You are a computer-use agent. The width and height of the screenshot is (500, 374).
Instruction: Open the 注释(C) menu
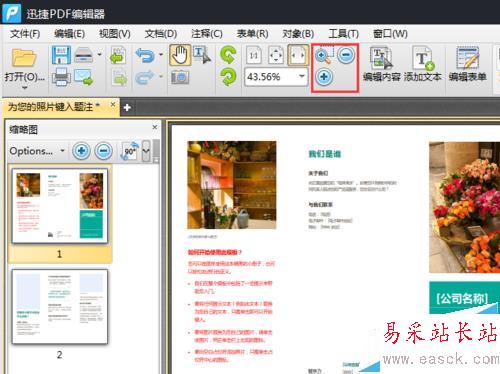click(x=207, y=34)
